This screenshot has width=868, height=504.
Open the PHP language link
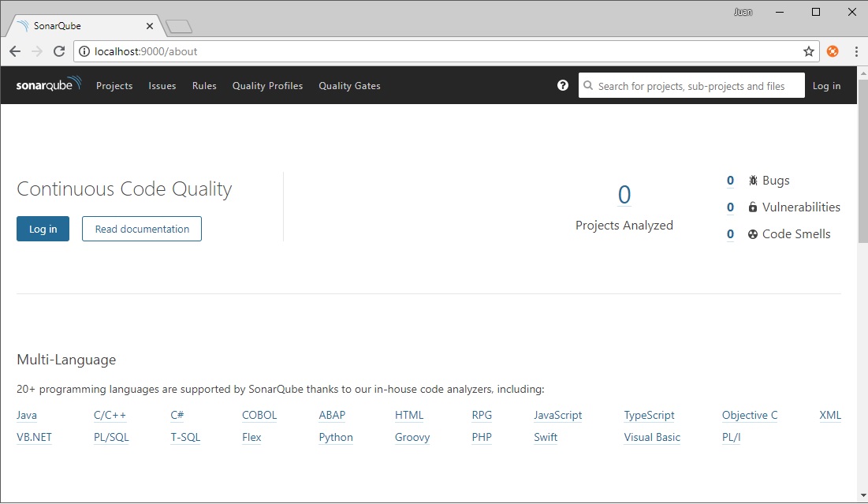pyautogui.click(x=482, y=438)
